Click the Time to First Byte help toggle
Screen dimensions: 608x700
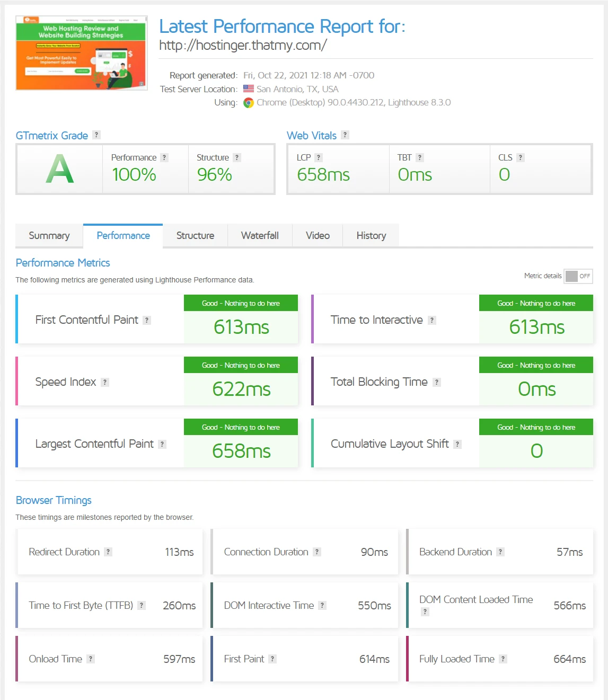141,605
